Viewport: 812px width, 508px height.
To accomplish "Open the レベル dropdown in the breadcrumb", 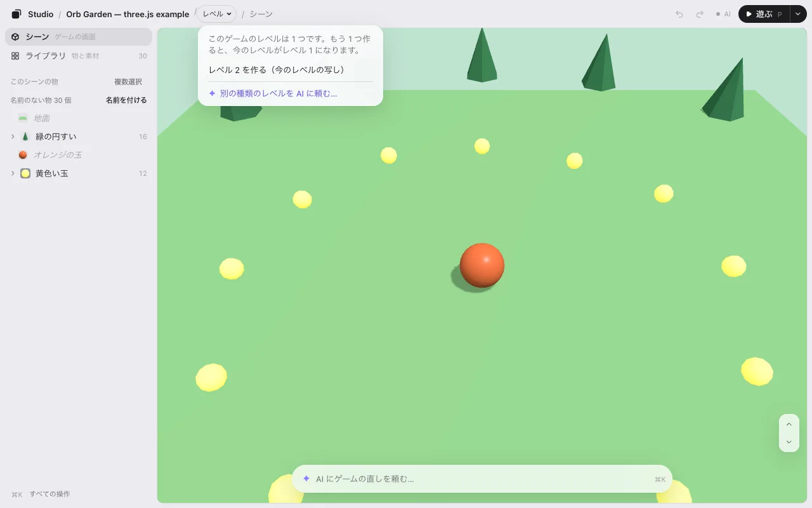I will click(217, 14).
